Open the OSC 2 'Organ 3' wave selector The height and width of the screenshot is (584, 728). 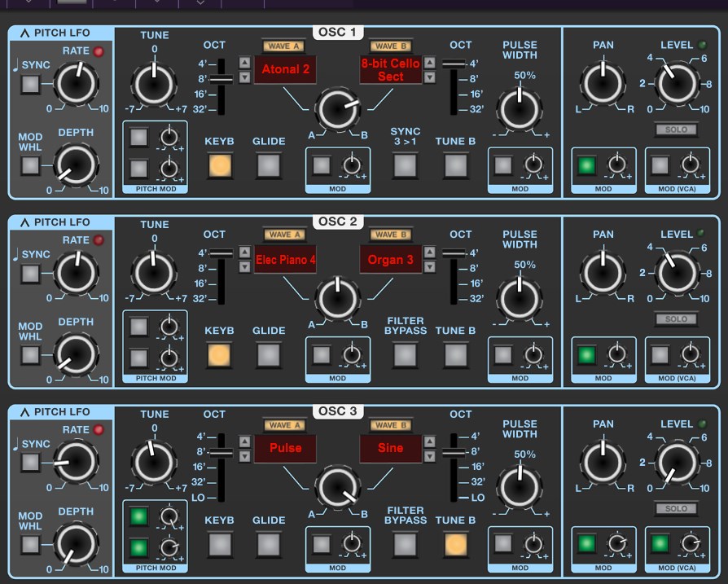391,260
